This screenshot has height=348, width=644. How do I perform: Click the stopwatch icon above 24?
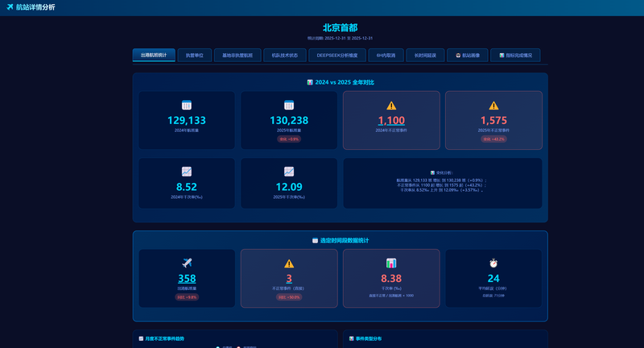[493, 263]
